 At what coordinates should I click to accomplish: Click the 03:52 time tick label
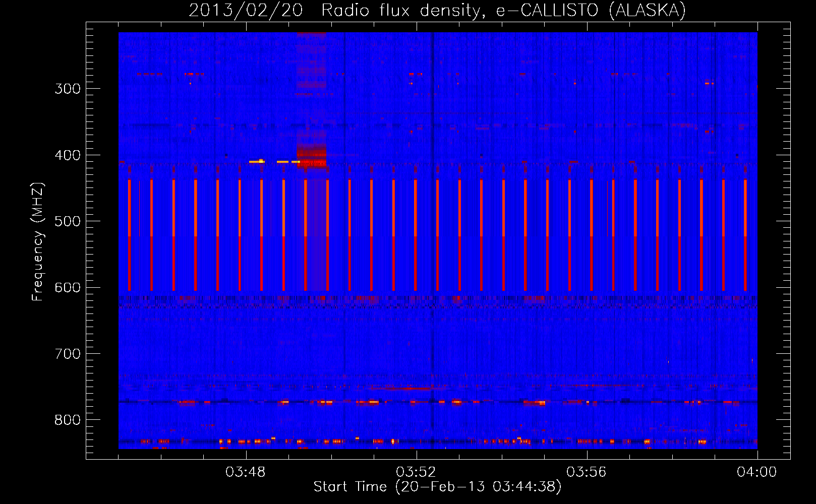point(416,472)
